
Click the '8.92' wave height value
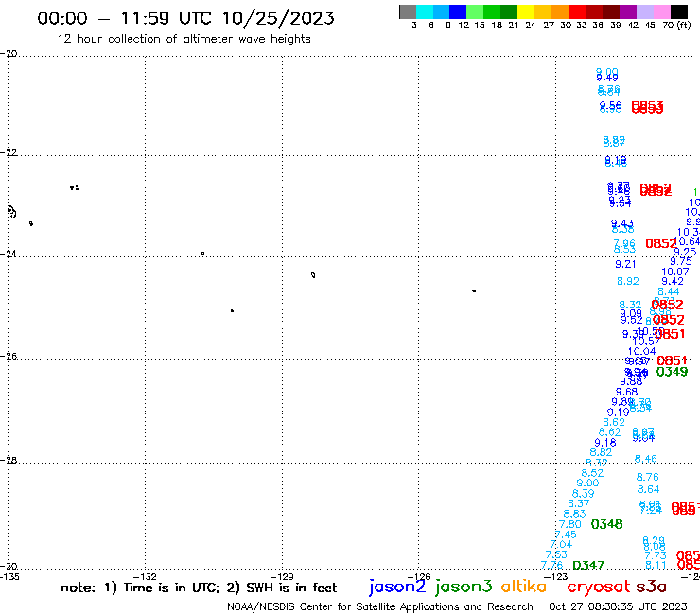(628, 281)
